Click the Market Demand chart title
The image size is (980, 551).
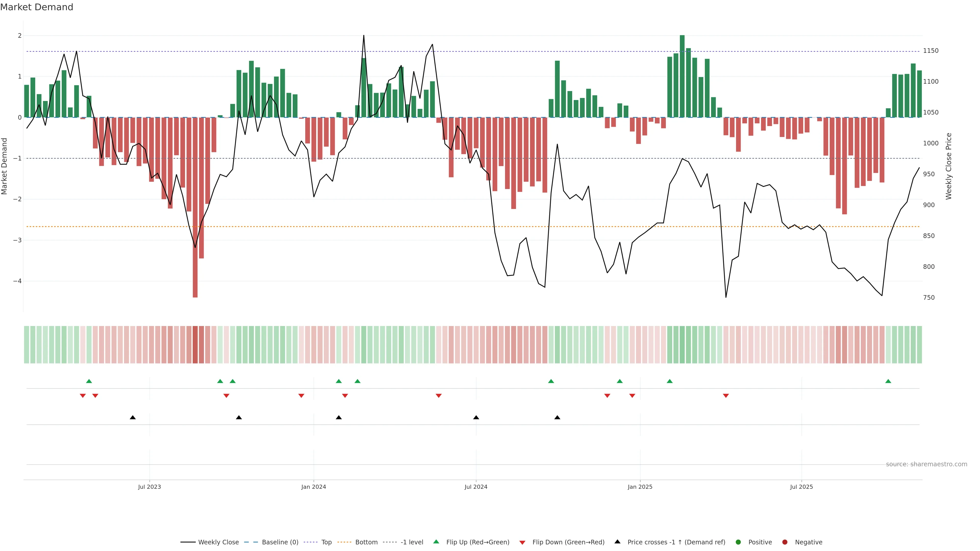pos(36,7)
